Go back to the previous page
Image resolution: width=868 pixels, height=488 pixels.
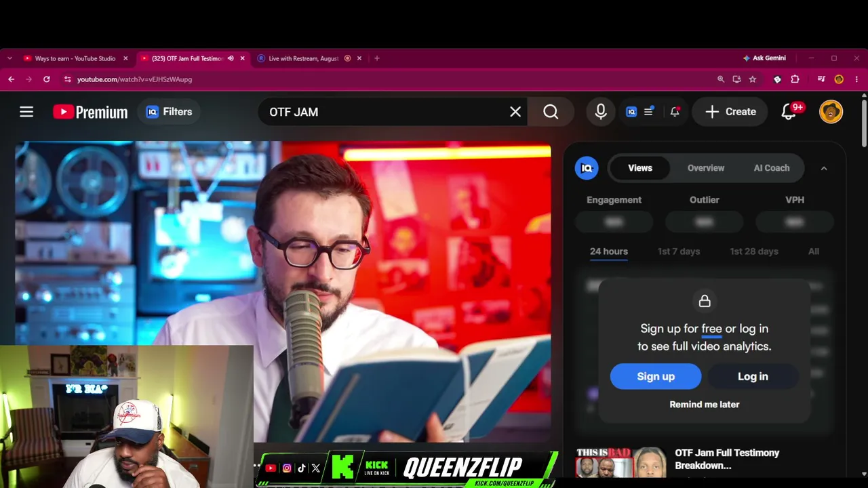pyautogui.click(x=11, y=79)
